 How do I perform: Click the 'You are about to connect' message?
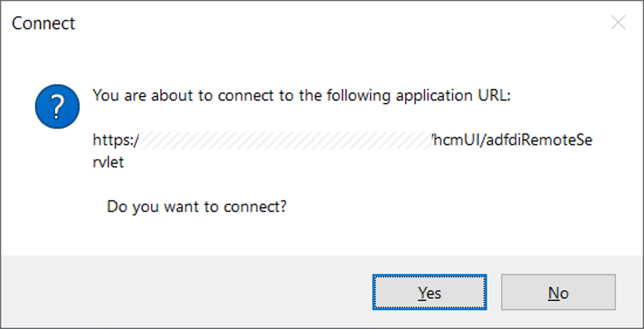click(302, 95)
